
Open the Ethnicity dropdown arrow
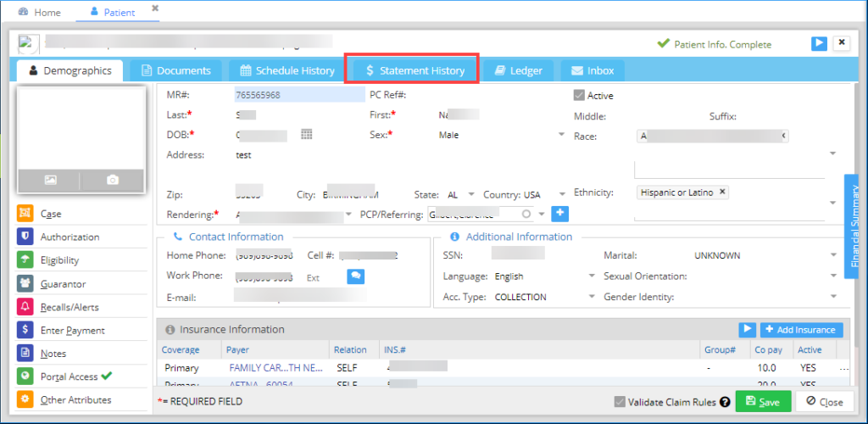[x=832, y=204]
